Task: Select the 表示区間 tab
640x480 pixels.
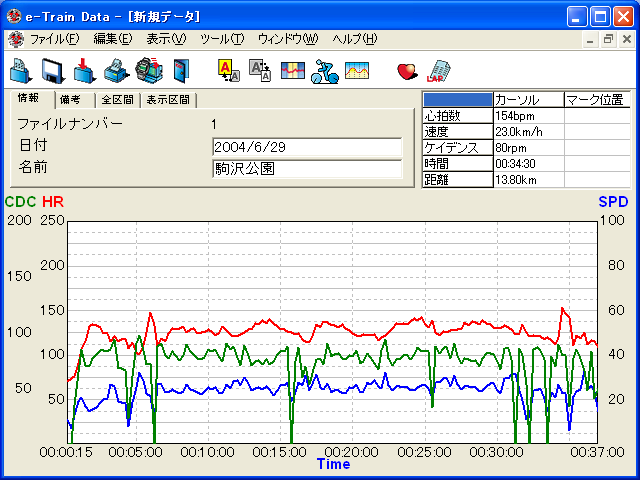Action: [x=168, y=100]
